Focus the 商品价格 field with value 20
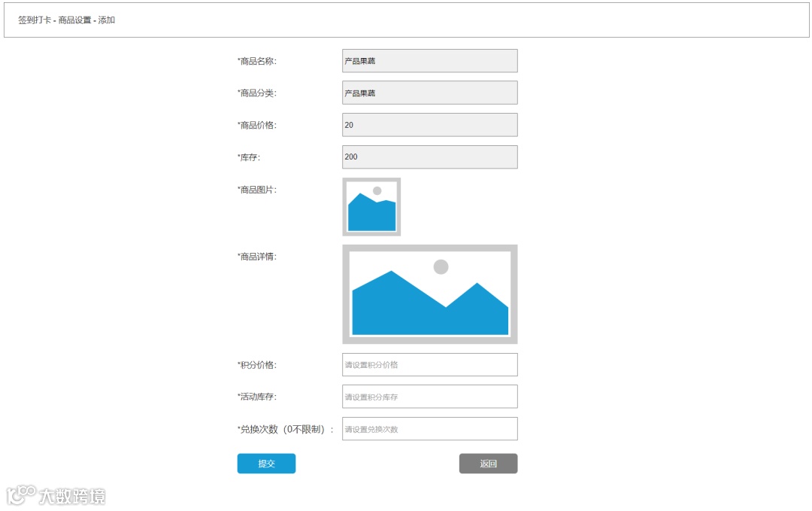Viewport: 812px width, 511px height. pos(429,125)
